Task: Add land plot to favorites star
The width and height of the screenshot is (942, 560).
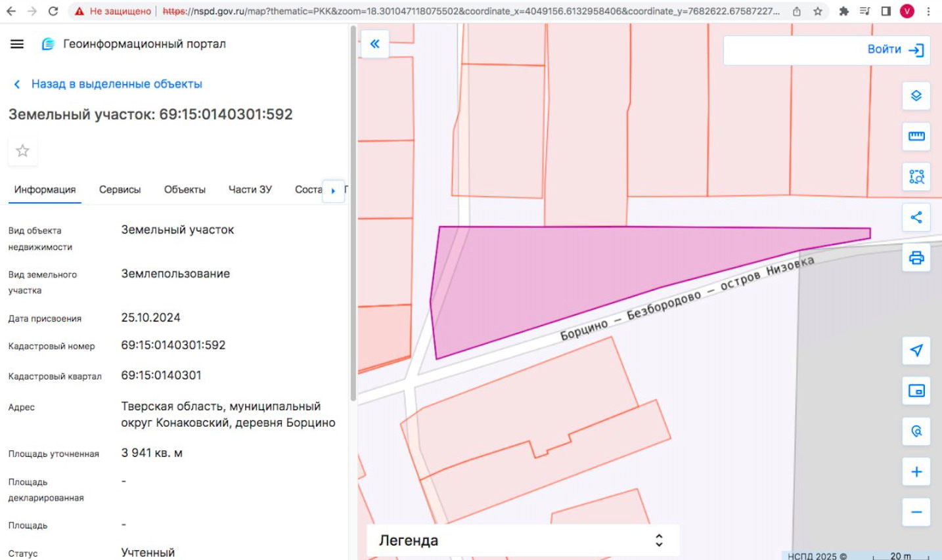Action: pyautogui.click(x=22, y=151)
